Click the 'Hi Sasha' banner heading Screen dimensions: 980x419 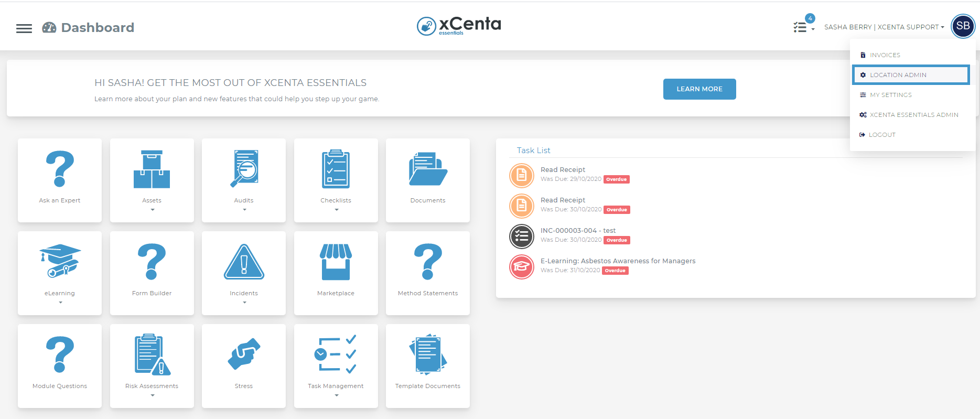(x=230, y=83)
